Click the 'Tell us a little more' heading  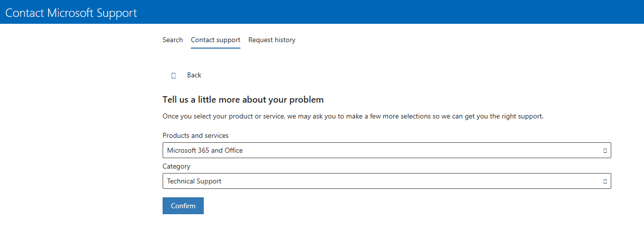(243, 100)
